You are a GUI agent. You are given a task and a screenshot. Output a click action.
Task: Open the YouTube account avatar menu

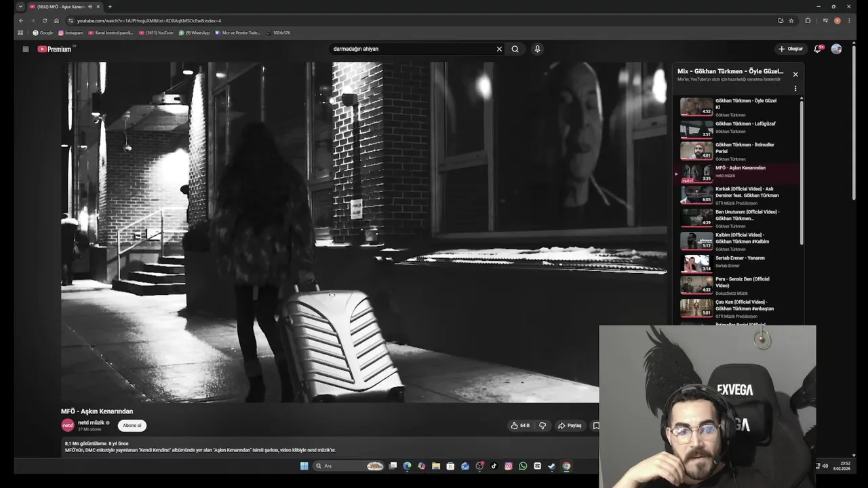(836, 49)
